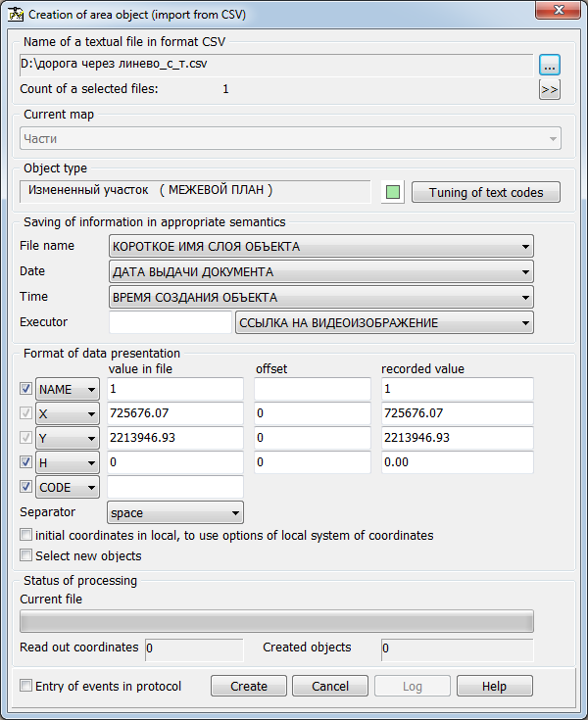Expand the Executor semantics dropdown

[384, 323]
